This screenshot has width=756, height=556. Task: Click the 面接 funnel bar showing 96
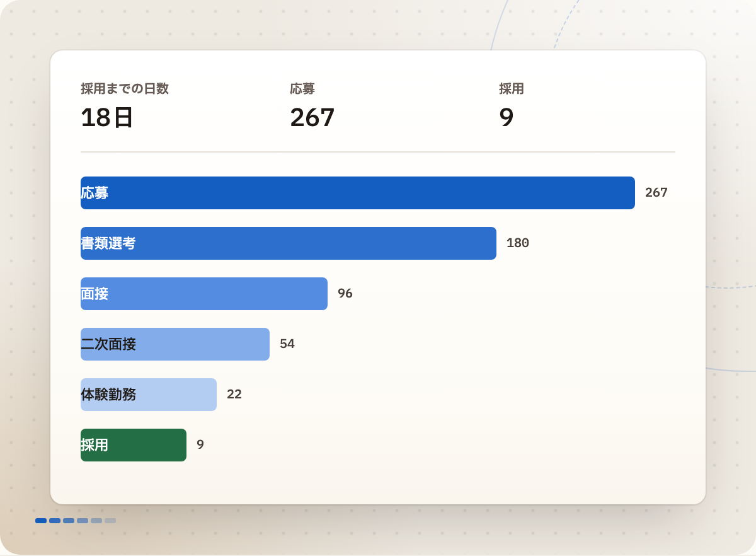[x=204, y=294]
